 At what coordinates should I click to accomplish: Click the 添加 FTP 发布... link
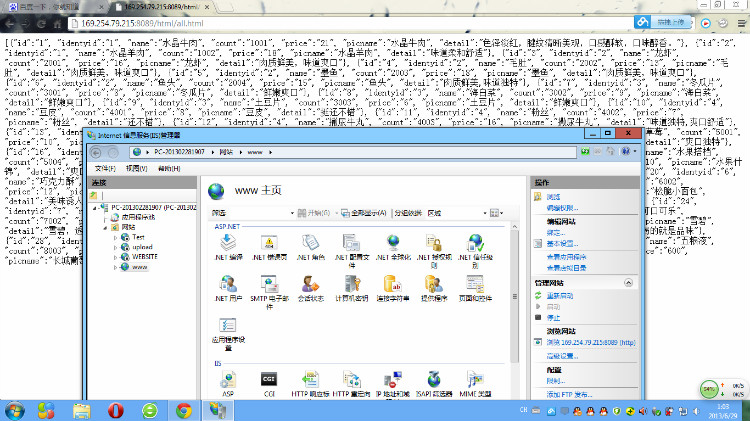(x=570, y=395)
